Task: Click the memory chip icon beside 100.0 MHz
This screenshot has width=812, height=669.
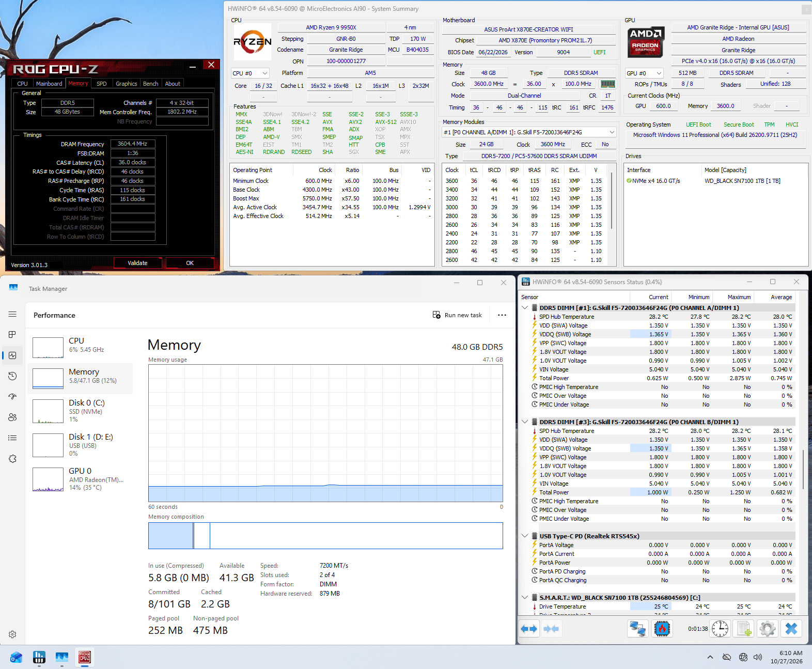Action: click(608, 84)
